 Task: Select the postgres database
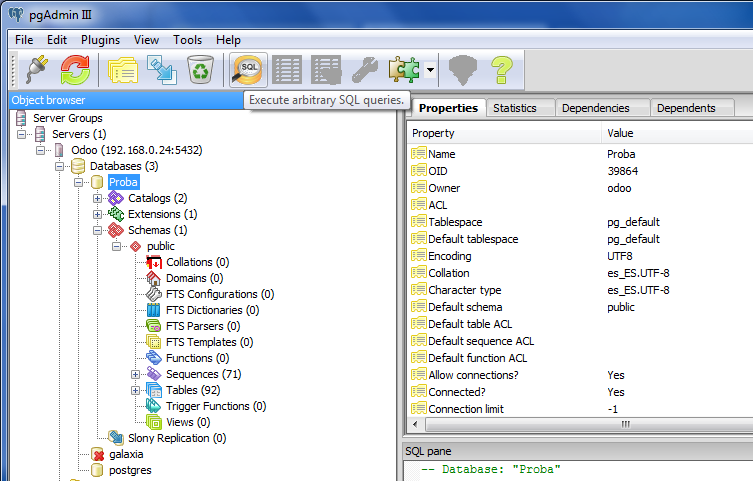pyautogui.click(x=130, y=470)
